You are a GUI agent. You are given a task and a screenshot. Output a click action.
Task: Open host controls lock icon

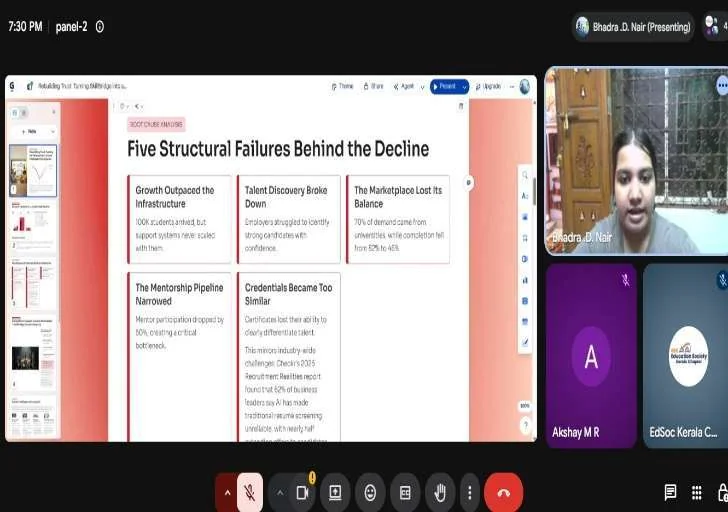[x=722, y=493]
